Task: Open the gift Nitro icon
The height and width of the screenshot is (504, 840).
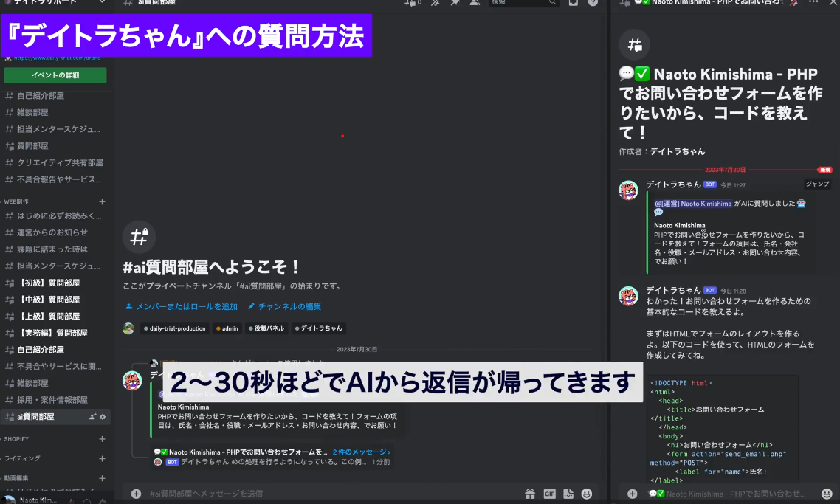Action: (x=530, y=494)
